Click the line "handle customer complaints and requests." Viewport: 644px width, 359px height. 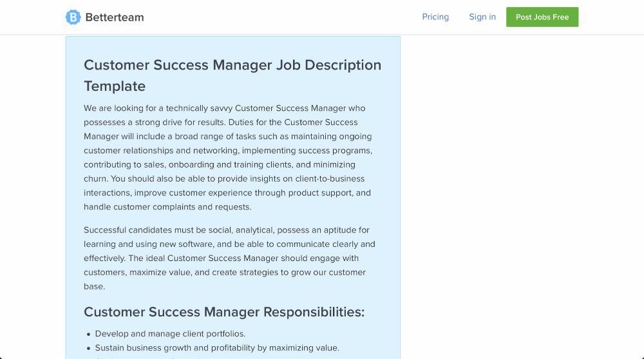coord(167,207)
